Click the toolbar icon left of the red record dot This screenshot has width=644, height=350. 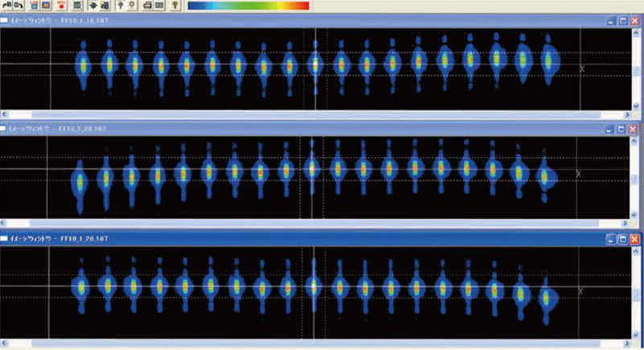pos(47,6)
